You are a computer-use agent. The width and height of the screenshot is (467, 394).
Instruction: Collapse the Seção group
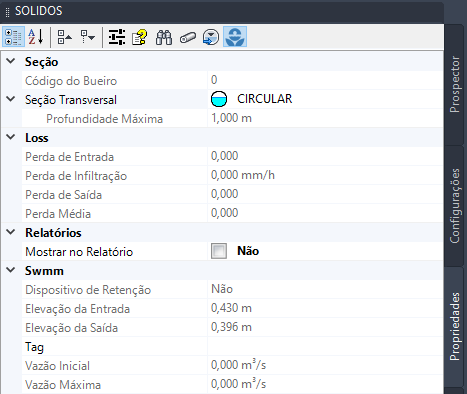tap(11, 61)
